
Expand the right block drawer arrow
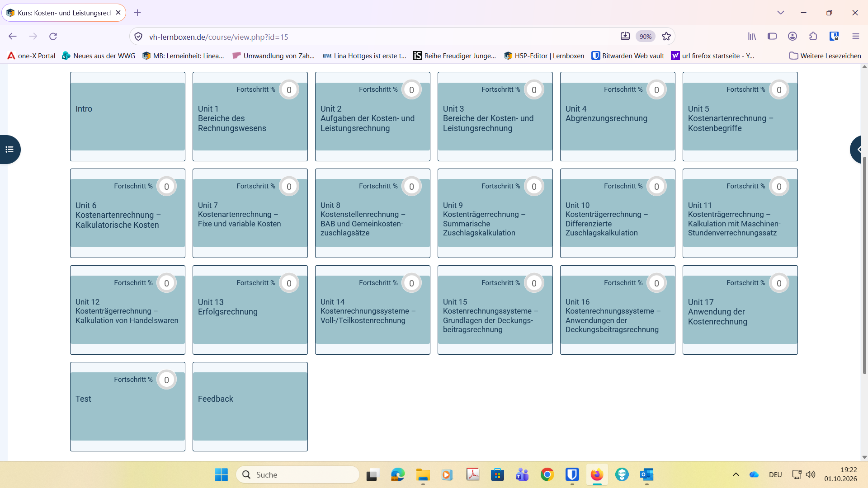pyautogui.click(x=859, y=150)
